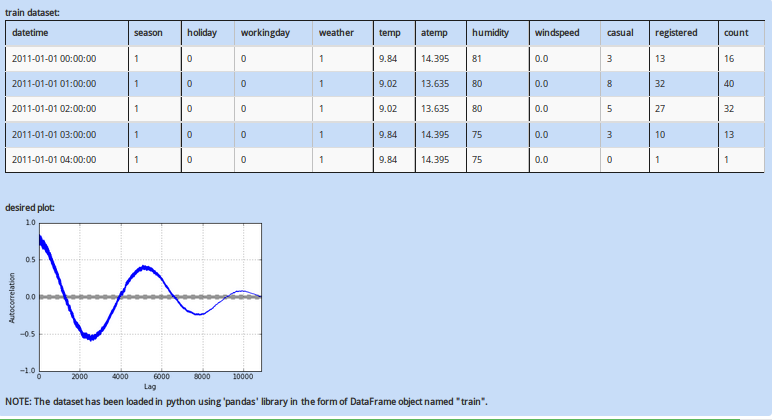Select the humidity cell showing 81

tap(477, 59)
